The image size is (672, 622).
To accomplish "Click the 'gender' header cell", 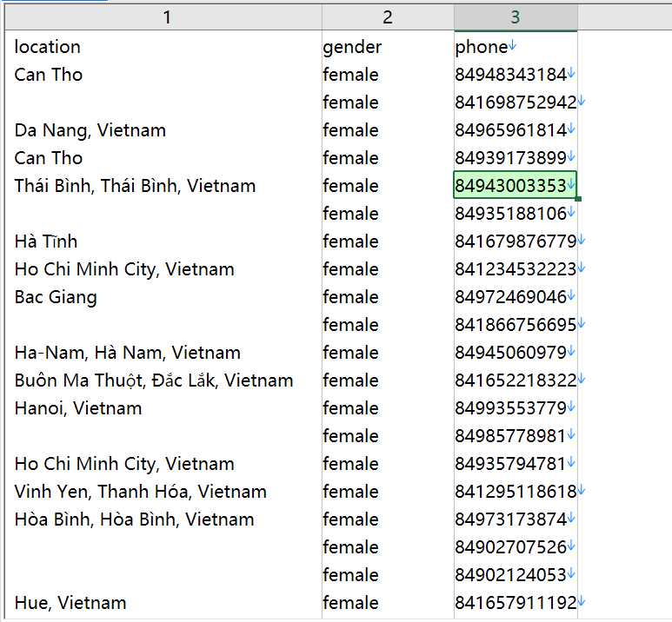I will pyautogui.click(x=388, y=47).
